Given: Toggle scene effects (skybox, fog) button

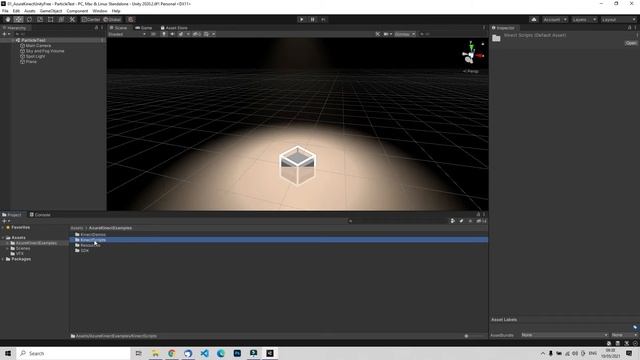Looking at the screenshot, I should pyautogui.click(x=181, y=34).
